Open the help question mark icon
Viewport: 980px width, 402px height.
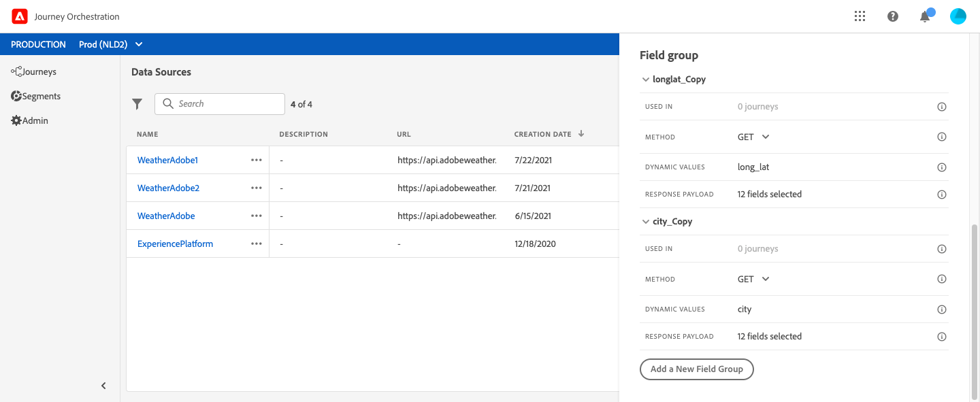point(893,16)
